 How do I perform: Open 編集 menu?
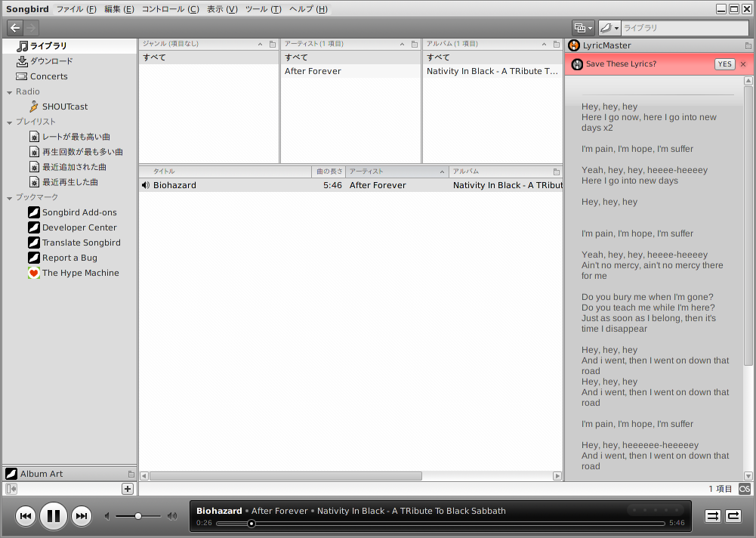click(x=119, y=9)
